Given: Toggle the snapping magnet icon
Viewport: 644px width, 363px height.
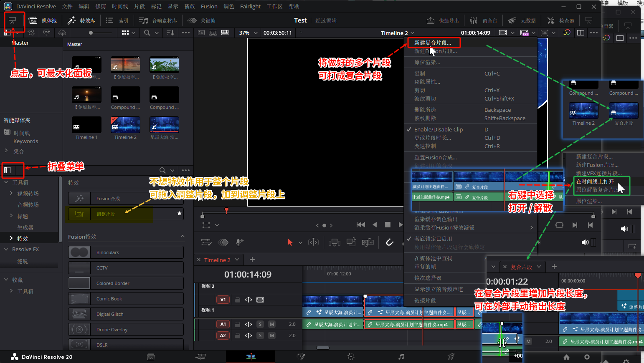Looking at the screenshot, I should click(x=389, y=242).
